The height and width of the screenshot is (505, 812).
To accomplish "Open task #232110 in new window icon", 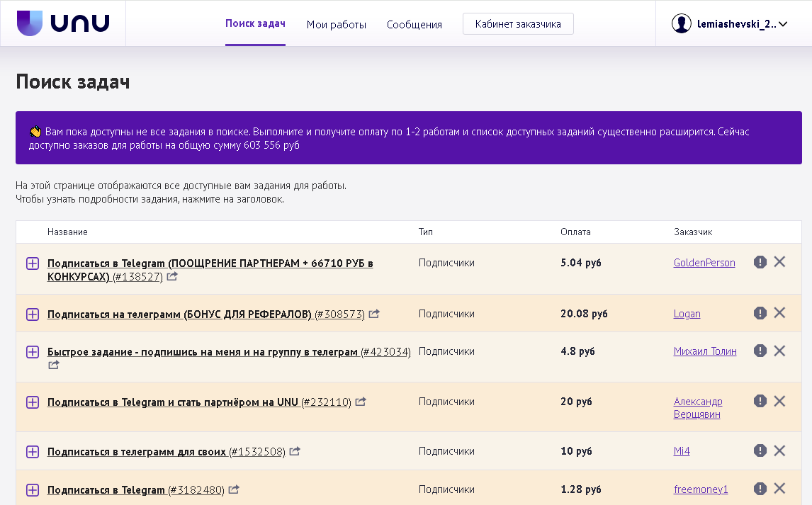I will point(361,402).
